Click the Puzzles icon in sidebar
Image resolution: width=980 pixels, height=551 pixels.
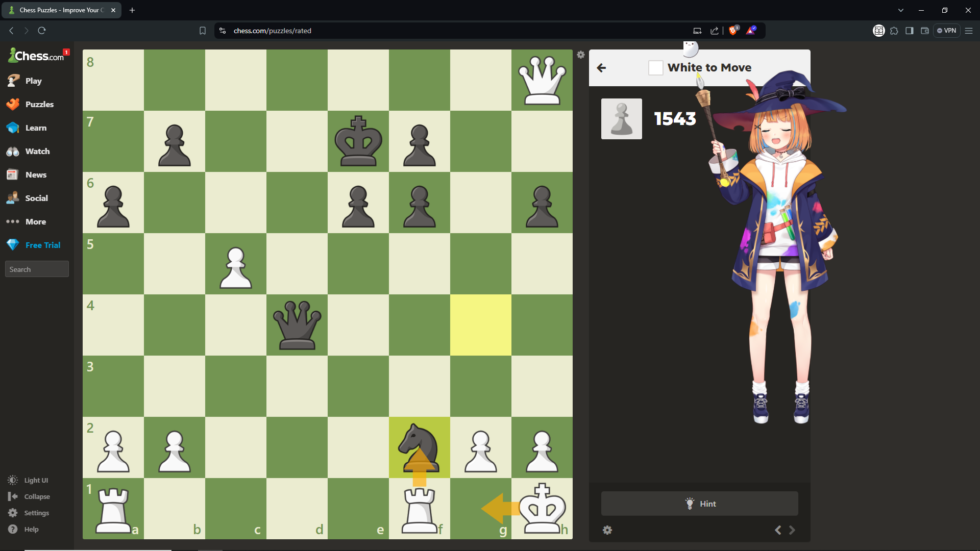(x=13, y=104)
